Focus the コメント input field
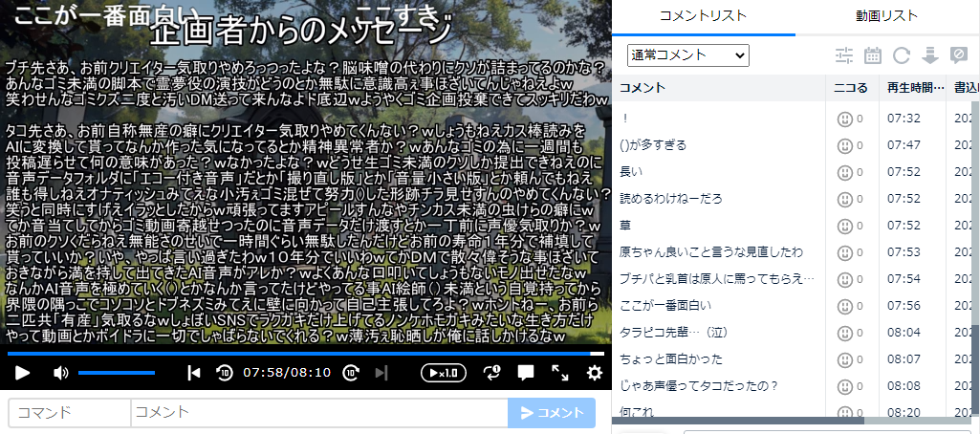980x434 pixels. pos(319,412)
